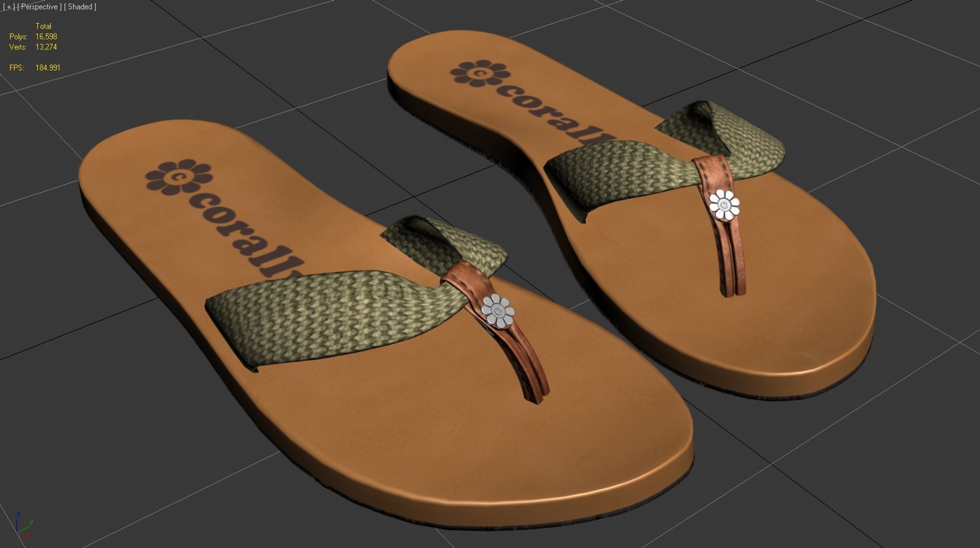980x548 pixels.
Task: Select the right sandal's flower ornament
Action: pos(724,204)
